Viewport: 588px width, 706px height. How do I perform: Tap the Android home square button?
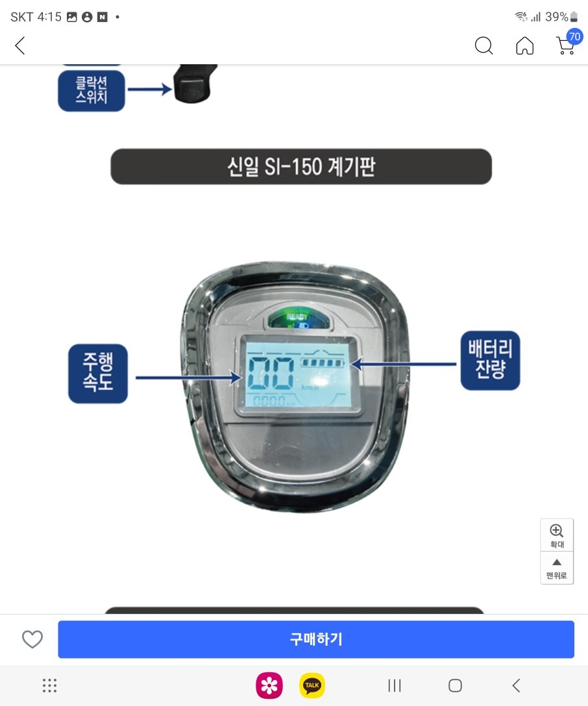coord(455,685)
